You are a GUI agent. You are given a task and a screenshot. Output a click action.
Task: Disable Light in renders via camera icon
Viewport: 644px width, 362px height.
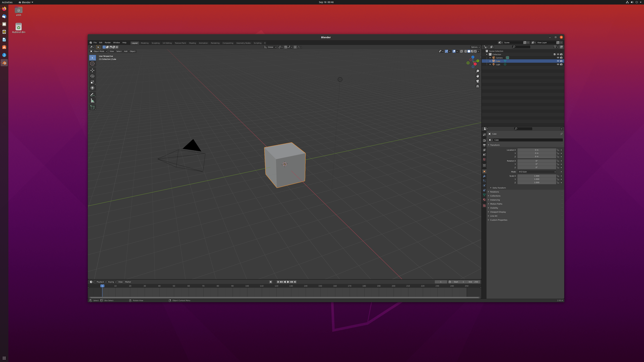coord(561,65)
